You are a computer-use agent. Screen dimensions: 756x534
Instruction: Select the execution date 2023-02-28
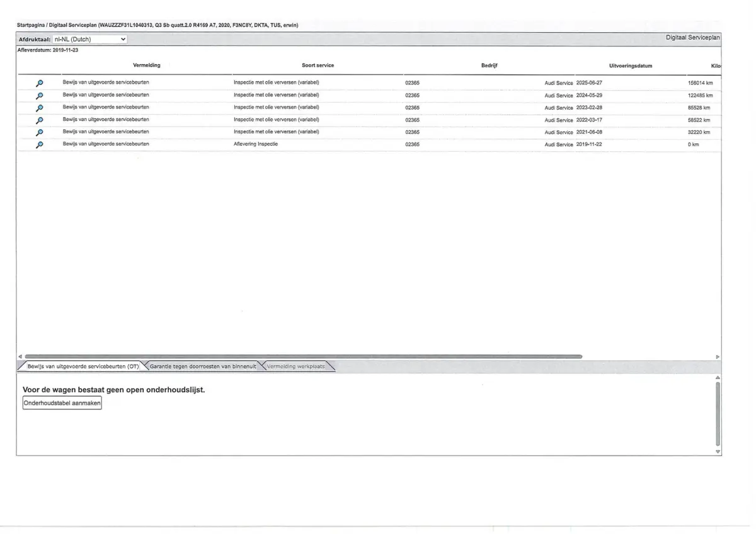[589, 108]
